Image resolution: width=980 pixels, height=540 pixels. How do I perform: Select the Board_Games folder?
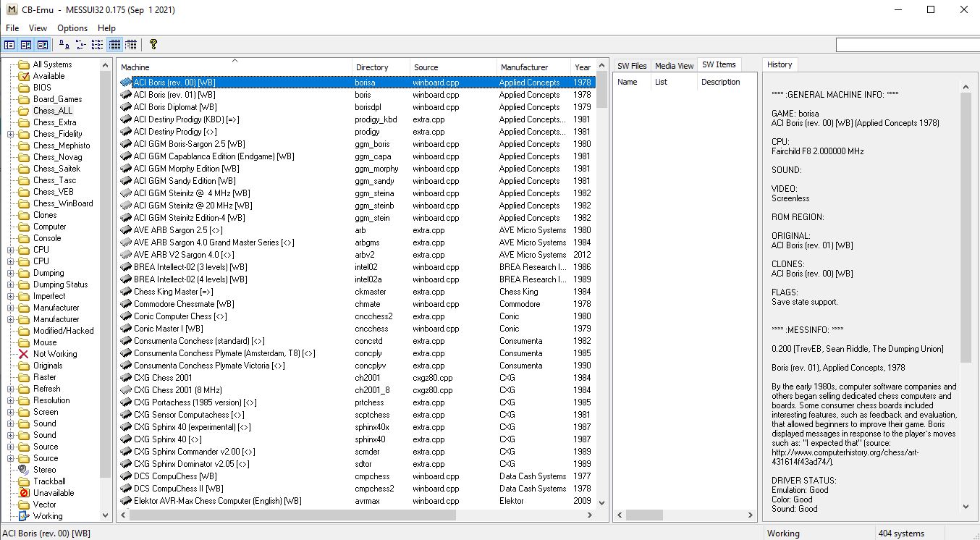57,99
